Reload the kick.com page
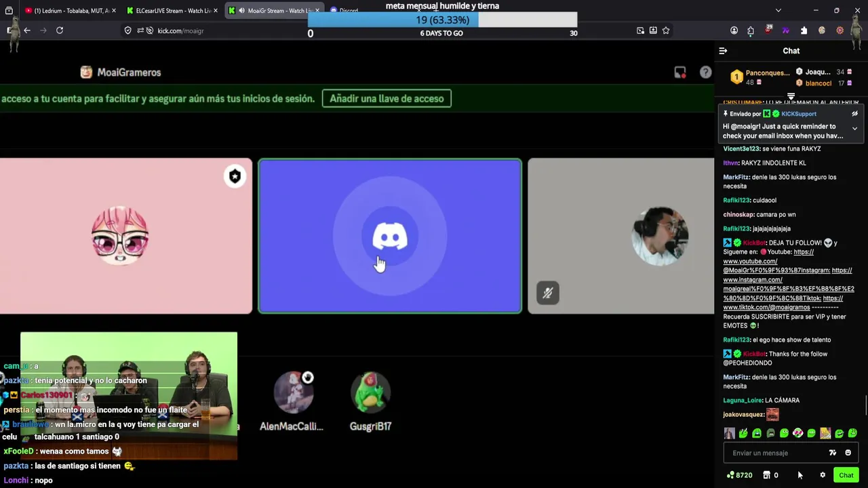 coord(60,30)
